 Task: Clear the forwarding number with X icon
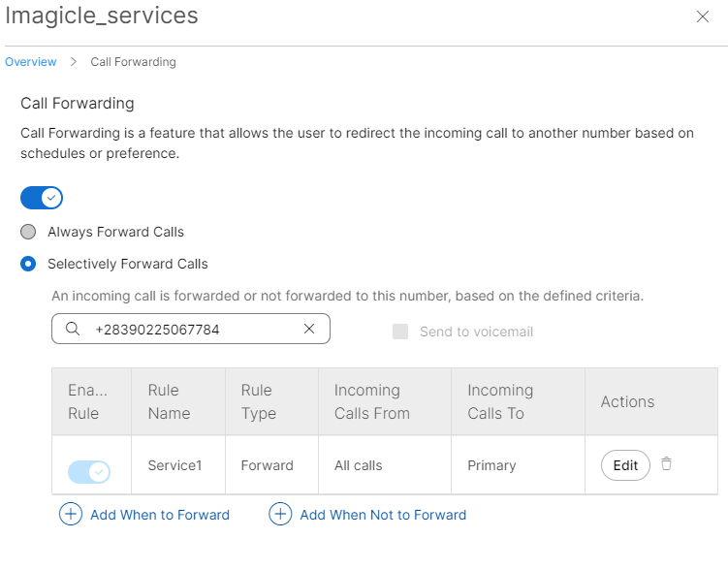[309, 330]
